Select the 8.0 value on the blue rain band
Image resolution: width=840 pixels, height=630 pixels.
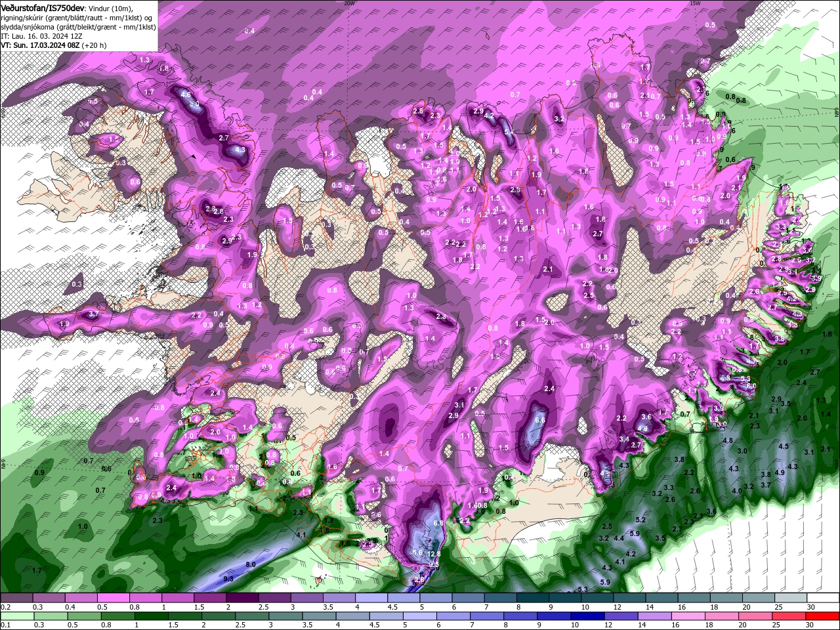[251, 564]
